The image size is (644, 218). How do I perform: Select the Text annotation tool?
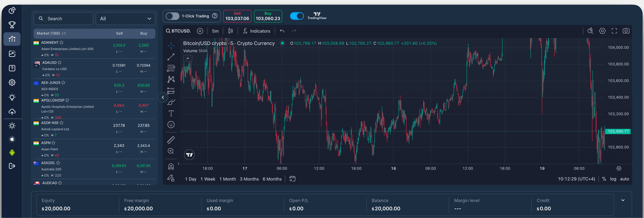[x=171, y=113]
